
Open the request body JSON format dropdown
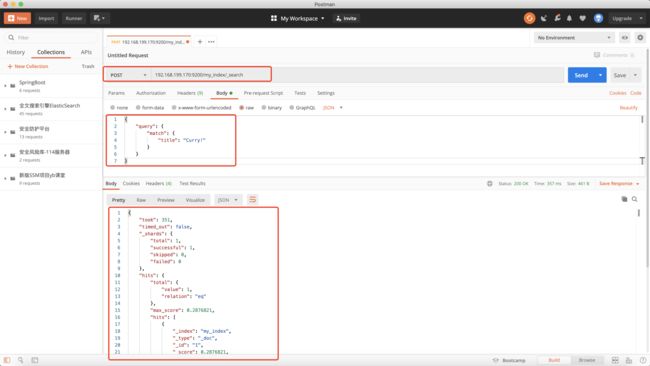click(x=333, y=107)
